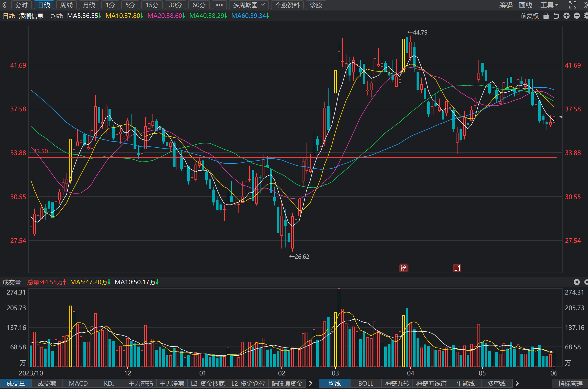Select 神奇九转 main indicator
Screen dimensions: 588x389
click(x=397, y=384)
